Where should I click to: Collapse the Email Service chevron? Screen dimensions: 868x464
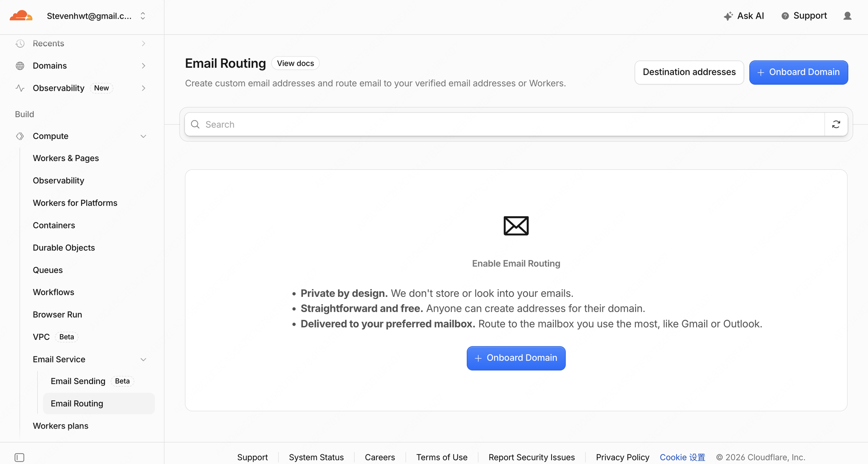(x=143, y=359)
